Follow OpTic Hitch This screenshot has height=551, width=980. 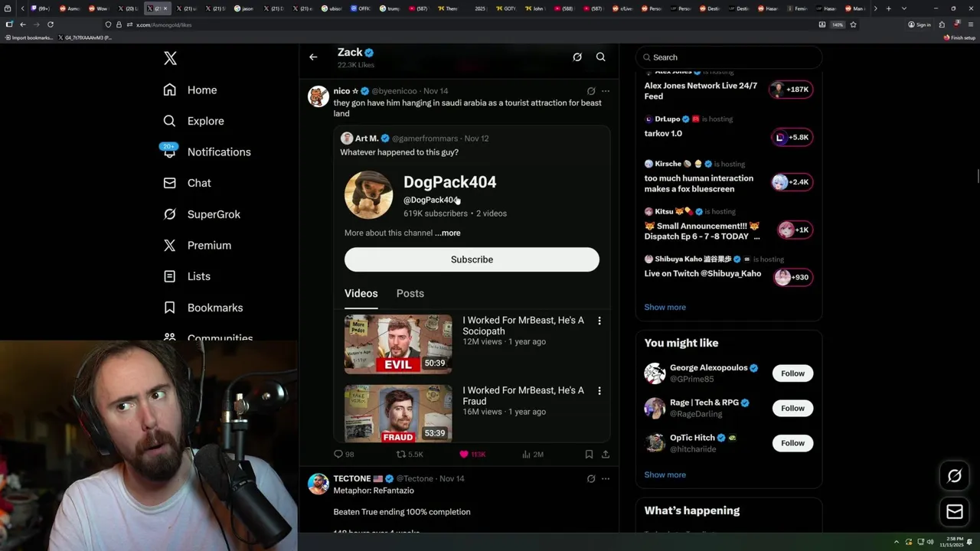coord(792,443)
